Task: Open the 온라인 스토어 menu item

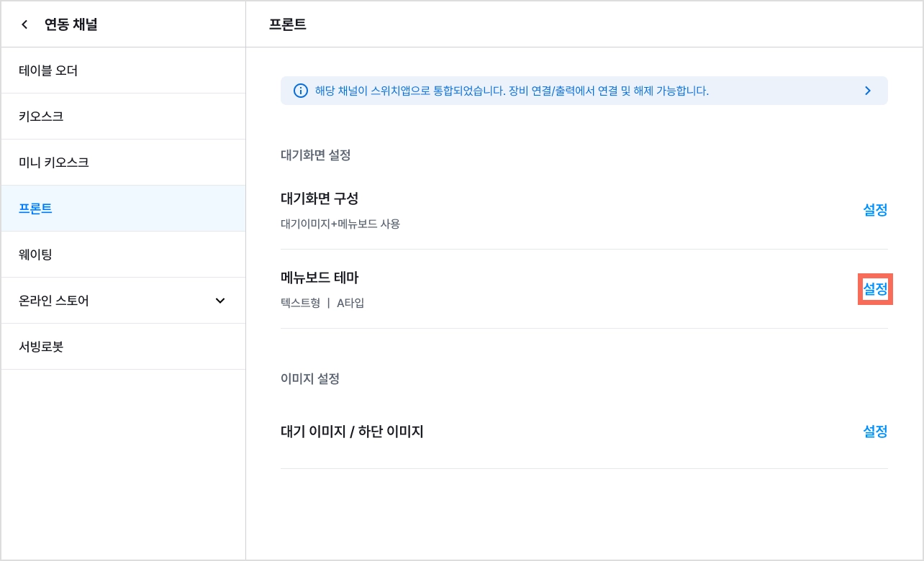Action: pyautogui.click(x=123, y=301)
